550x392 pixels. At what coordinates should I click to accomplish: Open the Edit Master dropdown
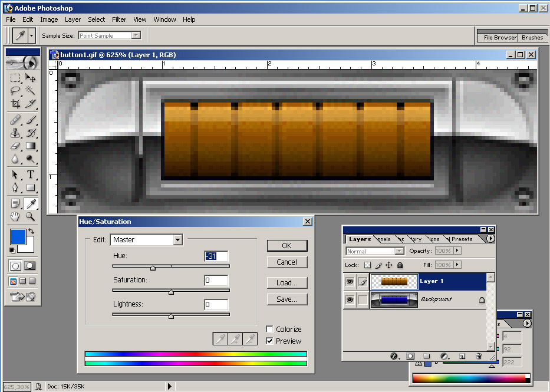pyautogui.click(x=178, y=240)
